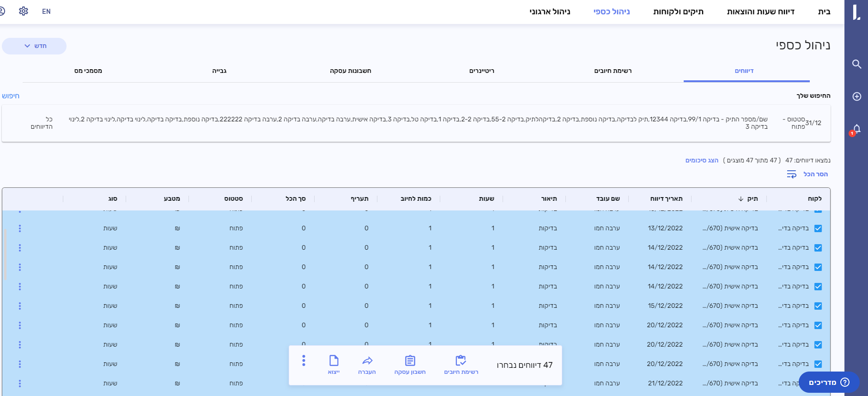Viewport: 868px width, 396px height.
Task: Uncheck the first 13/12/2022 row checkbox
Action: coord(818,228)
